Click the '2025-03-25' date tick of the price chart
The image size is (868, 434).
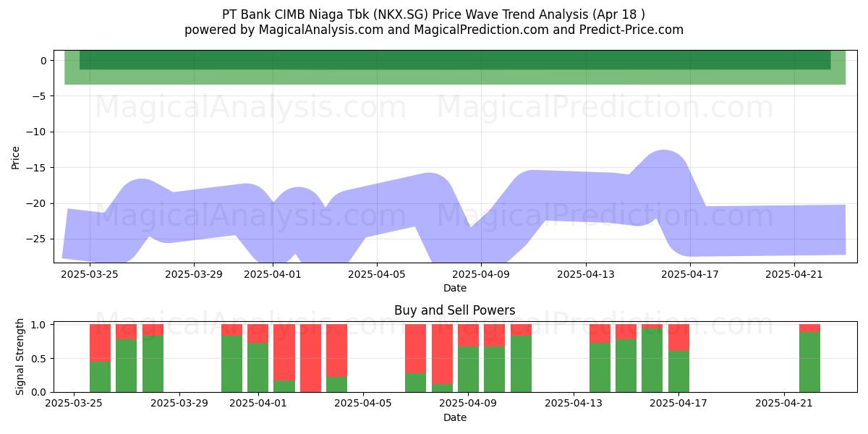90,274
